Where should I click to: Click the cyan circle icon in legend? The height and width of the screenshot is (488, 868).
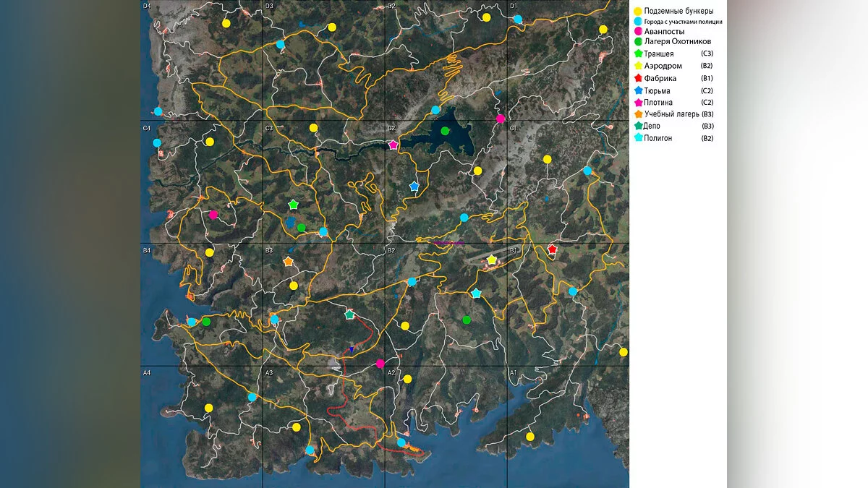638,22
